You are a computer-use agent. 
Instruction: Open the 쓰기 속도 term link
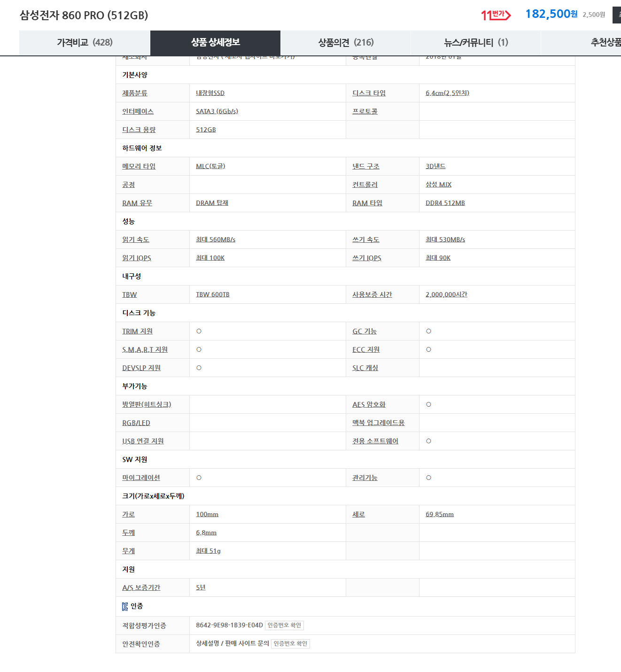point(366,239)
